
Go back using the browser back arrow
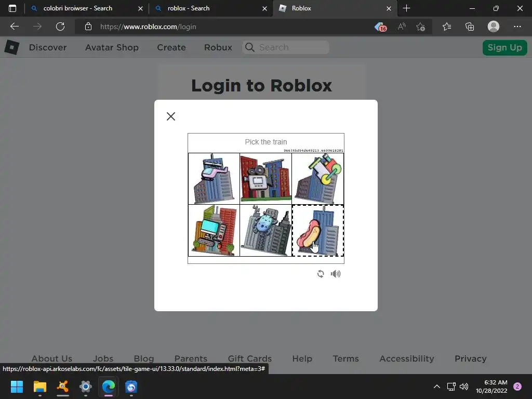[x=15, y=26]
